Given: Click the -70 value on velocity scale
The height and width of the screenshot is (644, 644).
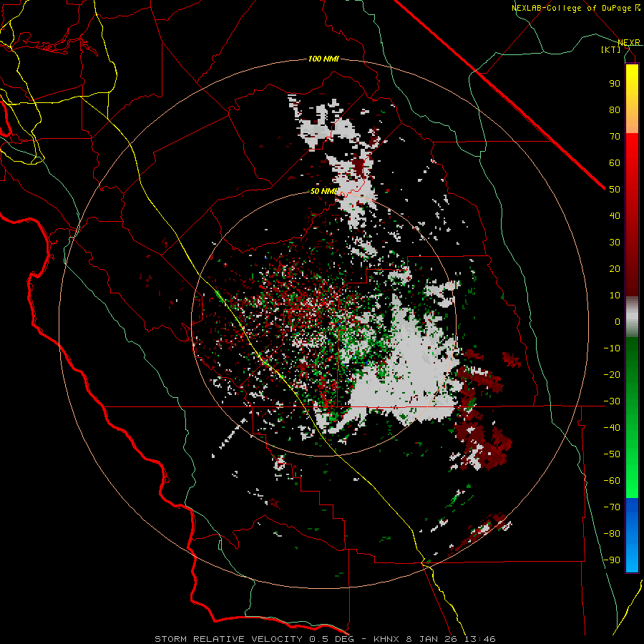Looking at the screenshot, I should tap(612, 507).
